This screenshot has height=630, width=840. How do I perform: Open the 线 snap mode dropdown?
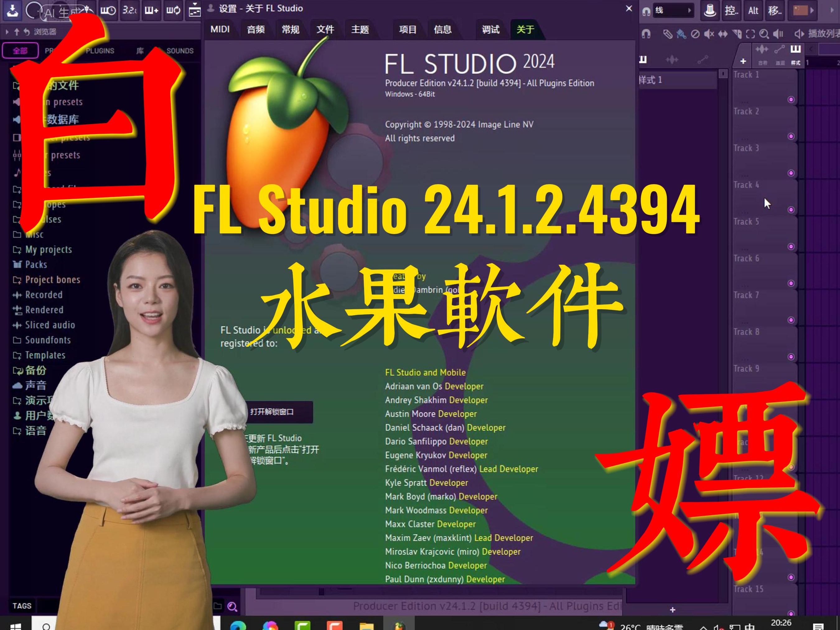click(x=673, y=10)
